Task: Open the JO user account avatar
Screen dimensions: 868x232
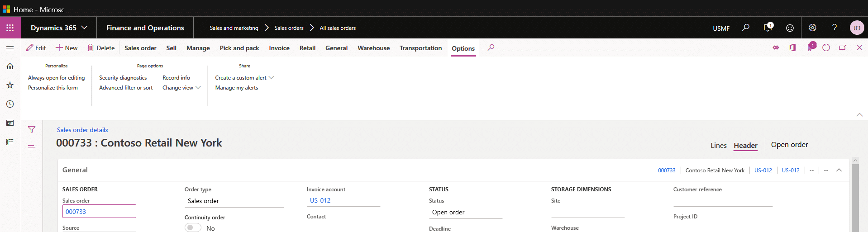Action: click(x=857, y=28)
